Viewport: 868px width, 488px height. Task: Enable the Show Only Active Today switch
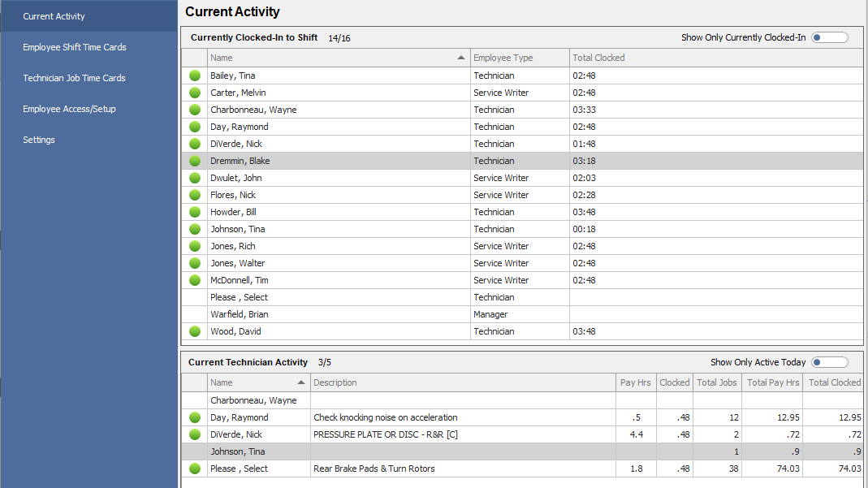[829, 362]
